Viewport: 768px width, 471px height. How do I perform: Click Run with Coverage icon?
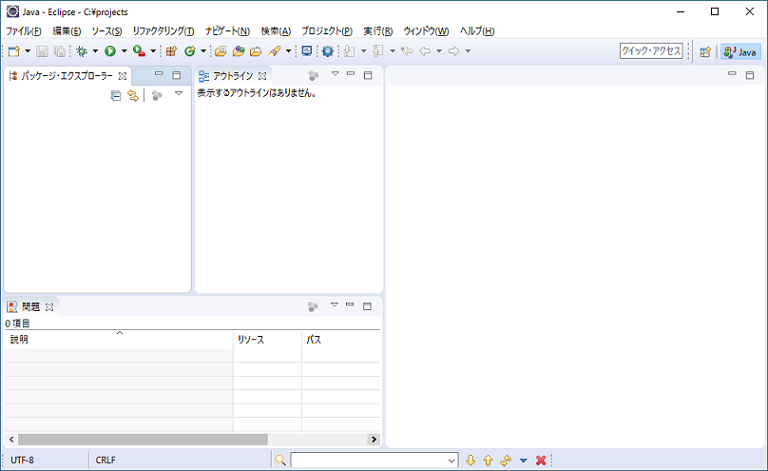[x=139, y=51]
